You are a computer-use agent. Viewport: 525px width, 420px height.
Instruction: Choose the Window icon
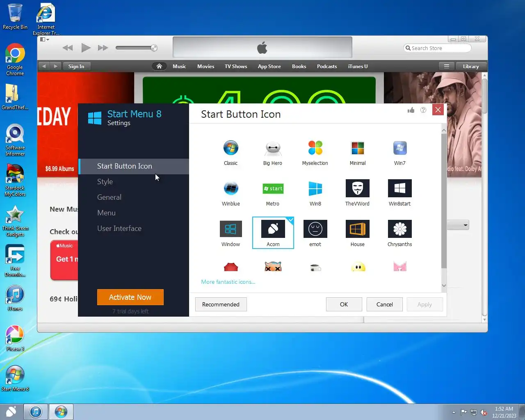click(x=231, y=233)
